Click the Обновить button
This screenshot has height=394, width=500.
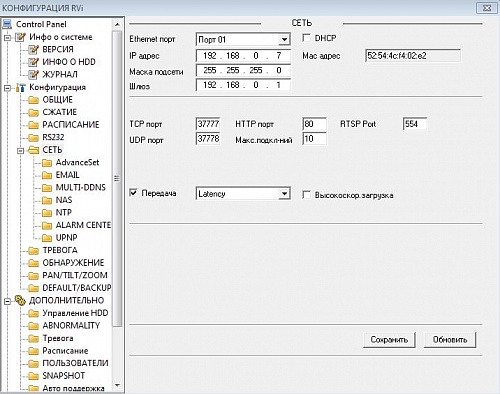coord(450,340)
